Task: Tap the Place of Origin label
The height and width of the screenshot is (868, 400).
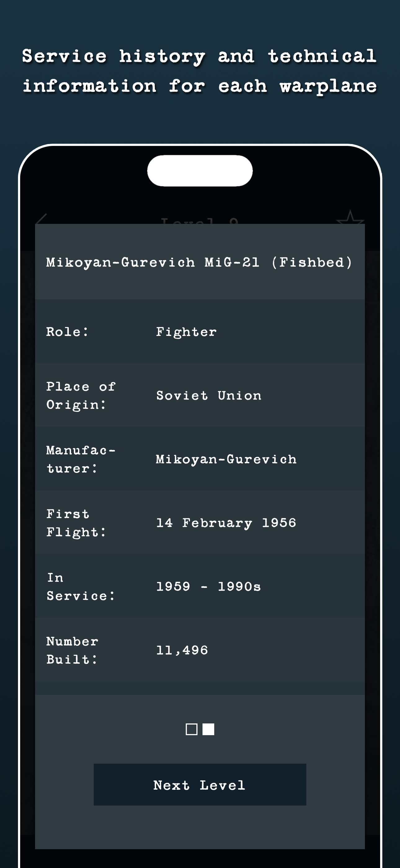Action: pos(81,396)
